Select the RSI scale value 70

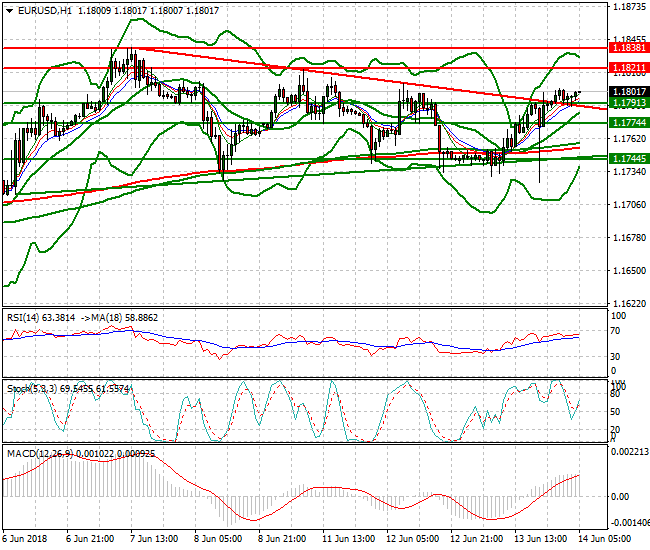point(616,331)
